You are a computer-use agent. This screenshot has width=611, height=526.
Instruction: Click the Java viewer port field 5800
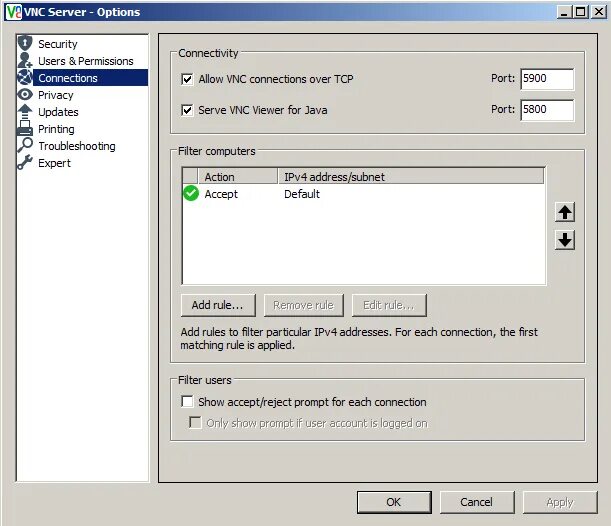click(x=547, y=110)
